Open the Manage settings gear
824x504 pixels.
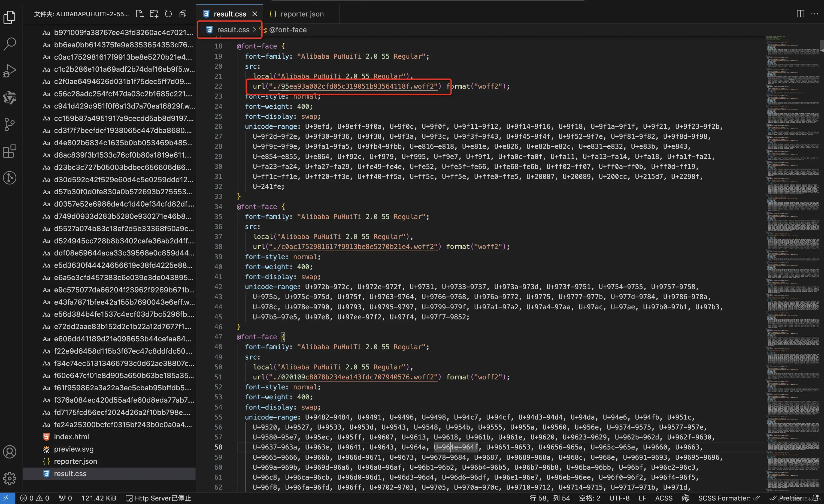9,478
